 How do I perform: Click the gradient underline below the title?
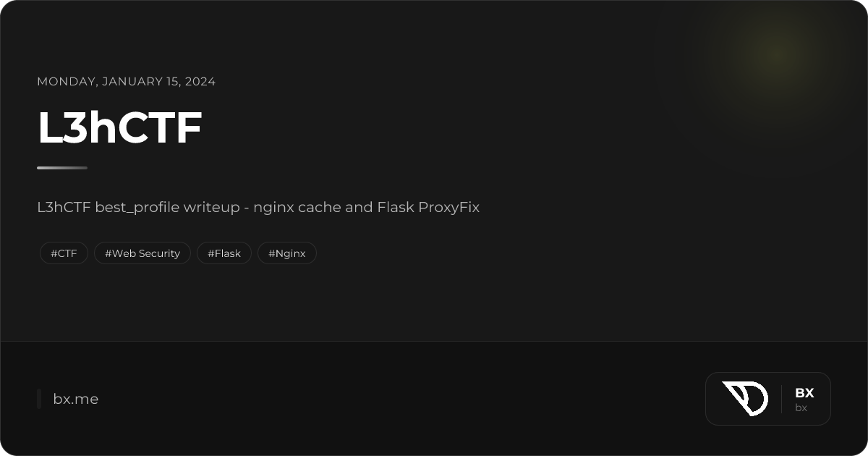(62, 168)
